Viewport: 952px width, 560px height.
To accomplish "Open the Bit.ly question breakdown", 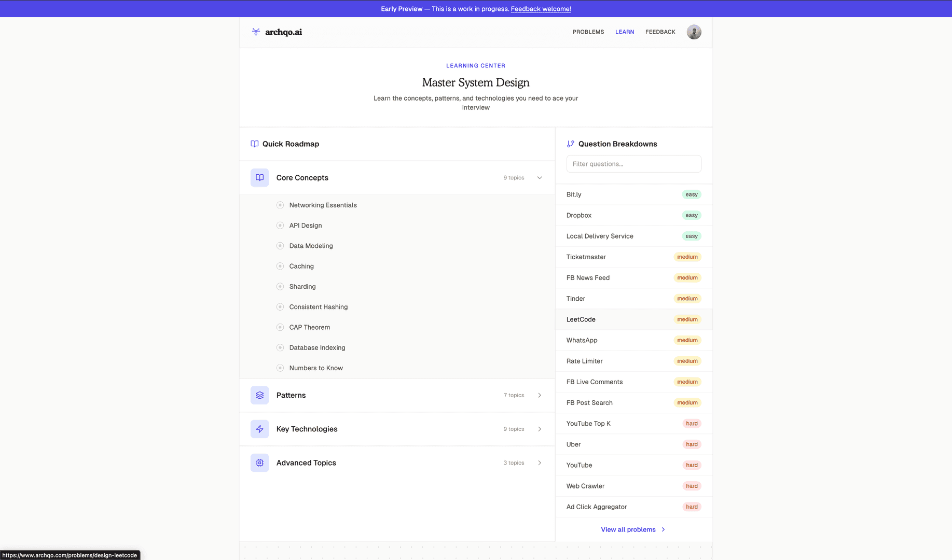I will point(633,194).
